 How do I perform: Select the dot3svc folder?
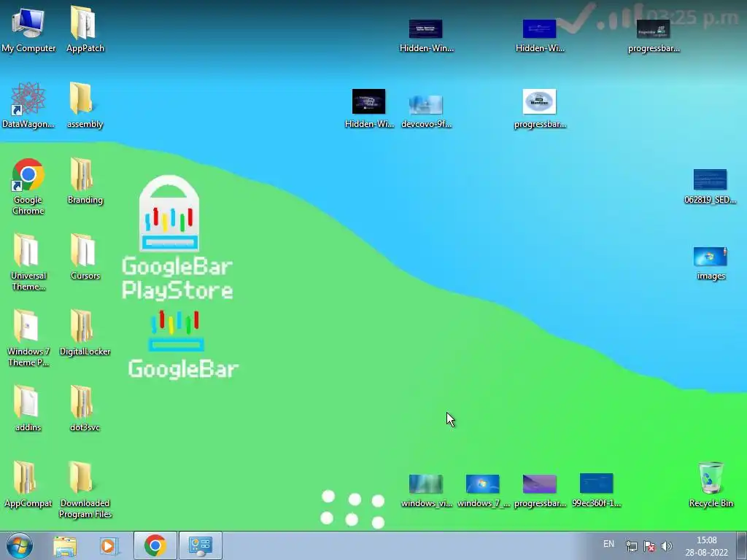(x=85, y=408)
